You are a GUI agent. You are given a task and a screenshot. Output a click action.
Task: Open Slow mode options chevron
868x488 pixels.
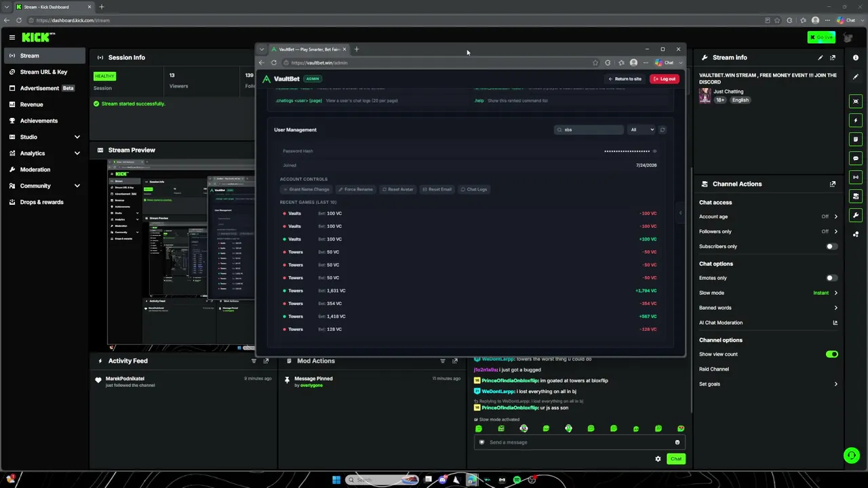point(835,293)
